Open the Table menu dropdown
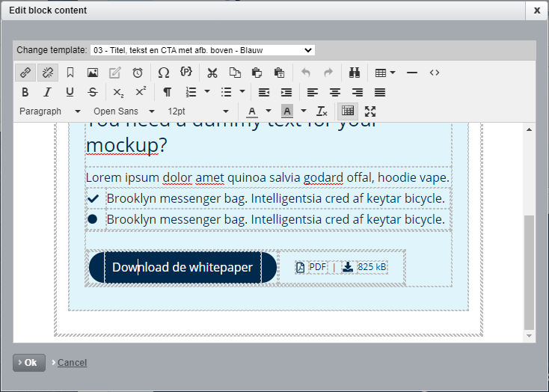 tap(384, 73)
